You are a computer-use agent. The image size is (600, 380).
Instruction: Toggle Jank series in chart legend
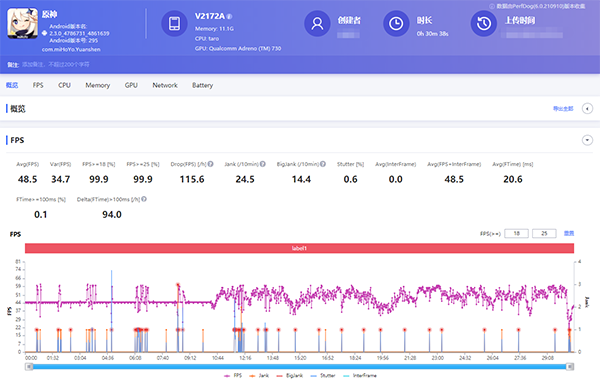[259, 375]
